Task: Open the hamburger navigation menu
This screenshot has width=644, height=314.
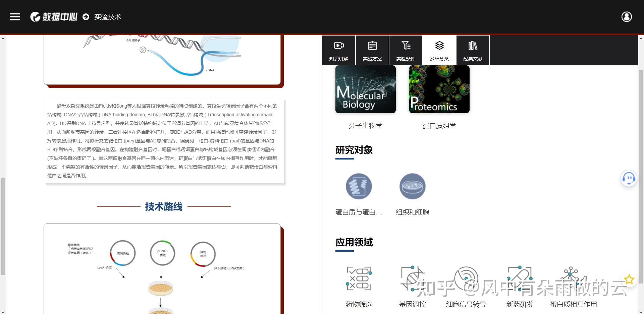Action: pyautogui.click(x=15, y=16)
